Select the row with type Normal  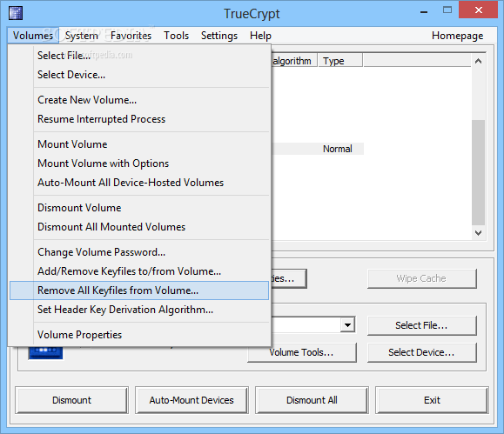[x=318, y=149]
